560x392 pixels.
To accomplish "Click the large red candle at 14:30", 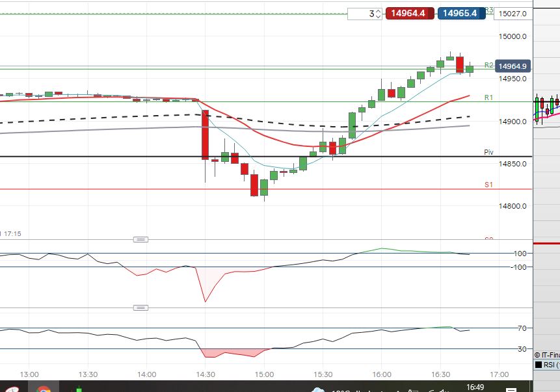I will pyautogui.click(x=206, y=135).
